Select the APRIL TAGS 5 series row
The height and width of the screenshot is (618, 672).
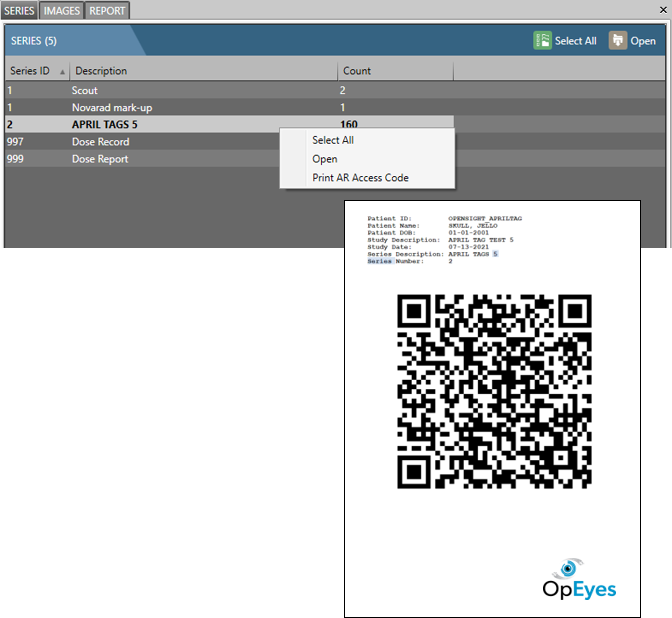click(229, 124)
